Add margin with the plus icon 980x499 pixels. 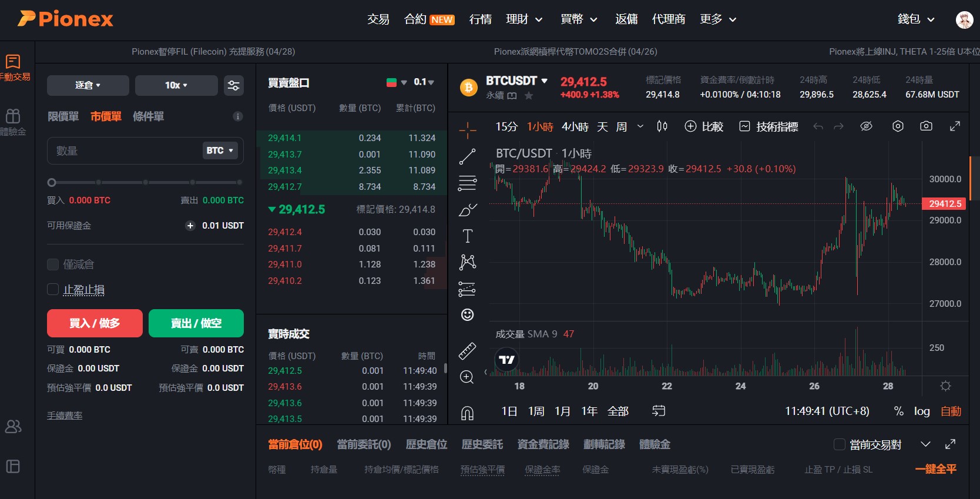coord(190,226)
